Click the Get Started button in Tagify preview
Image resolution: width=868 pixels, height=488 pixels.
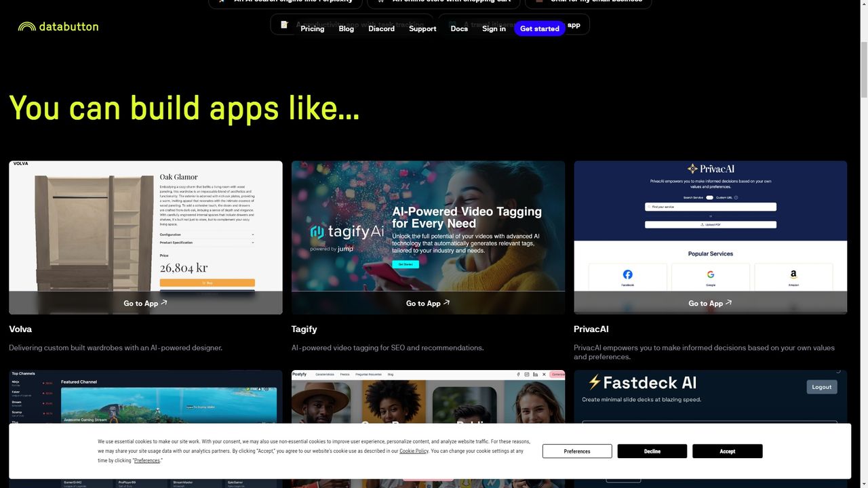406,264
